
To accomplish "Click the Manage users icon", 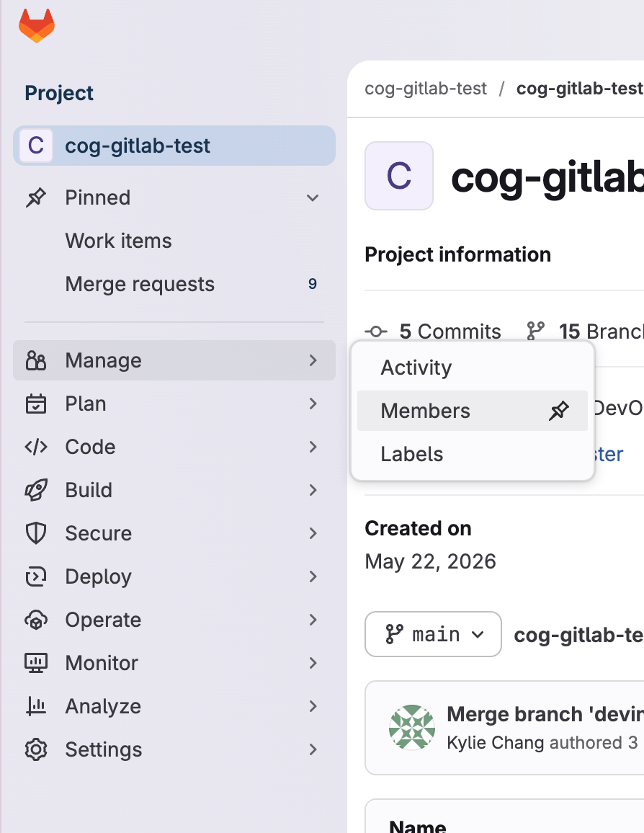I will point(36,360).
